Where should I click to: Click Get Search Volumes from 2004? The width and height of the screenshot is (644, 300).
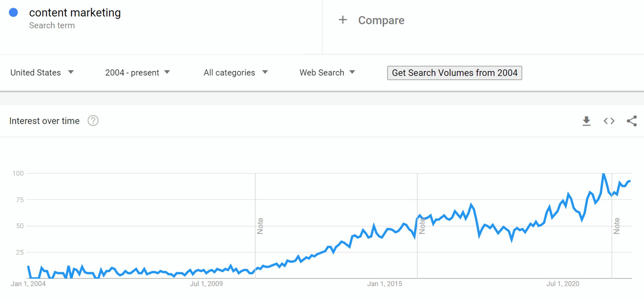[x=454, y=73]
